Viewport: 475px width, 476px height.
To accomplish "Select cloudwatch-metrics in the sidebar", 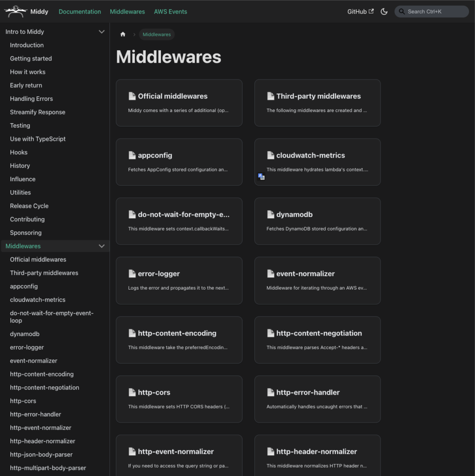I will pyautogui.click(x=38, y=300).
